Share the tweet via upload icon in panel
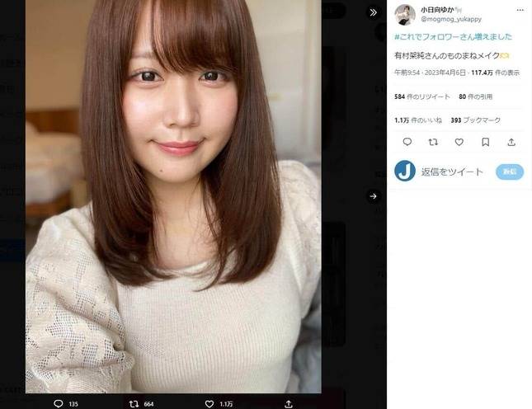The image size is (532, 409). 511,142
